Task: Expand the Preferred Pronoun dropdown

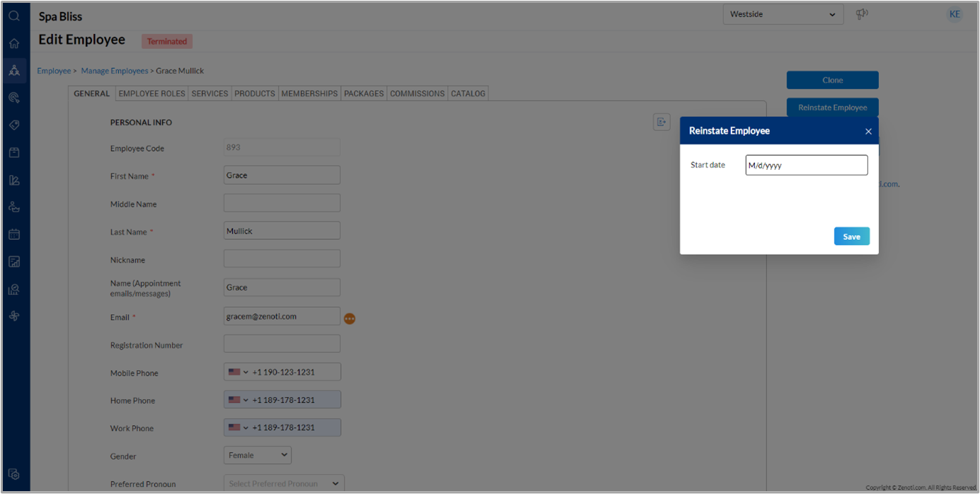Action: [284, 483]
